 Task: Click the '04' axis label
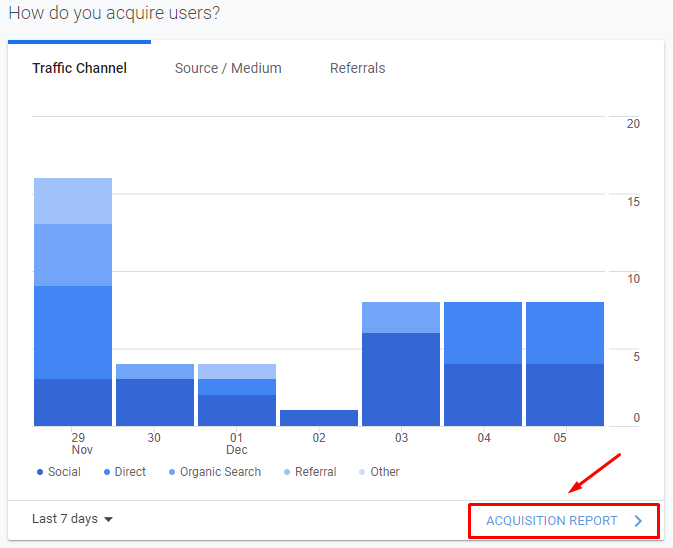point(484,438)
